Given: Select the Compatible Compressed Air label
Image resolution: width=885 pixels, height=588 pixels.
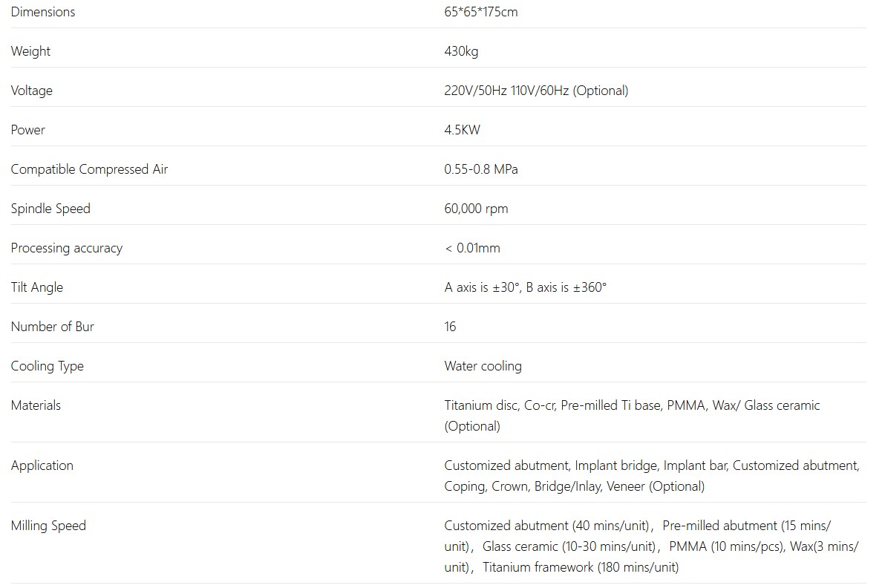Looking at the screenshot, I should coord(89,169).
